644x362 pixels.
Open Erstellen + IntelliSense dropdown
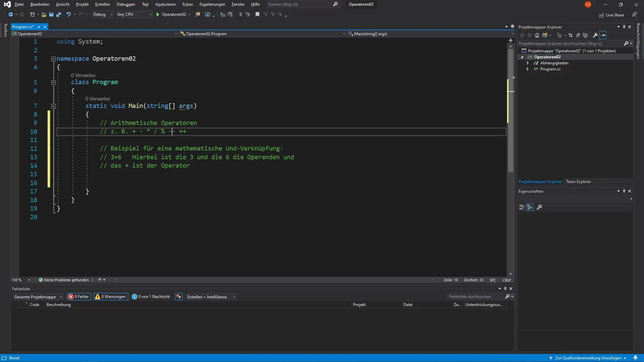click(x=211, y=297)
